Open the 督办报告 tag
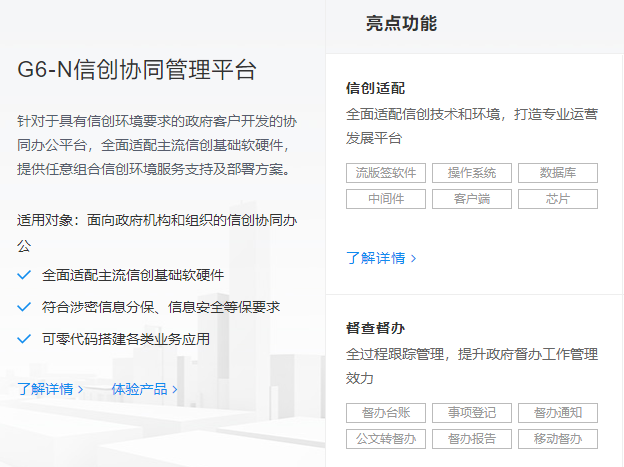Viewport: 624px width, 467px height. coord(472,438)
